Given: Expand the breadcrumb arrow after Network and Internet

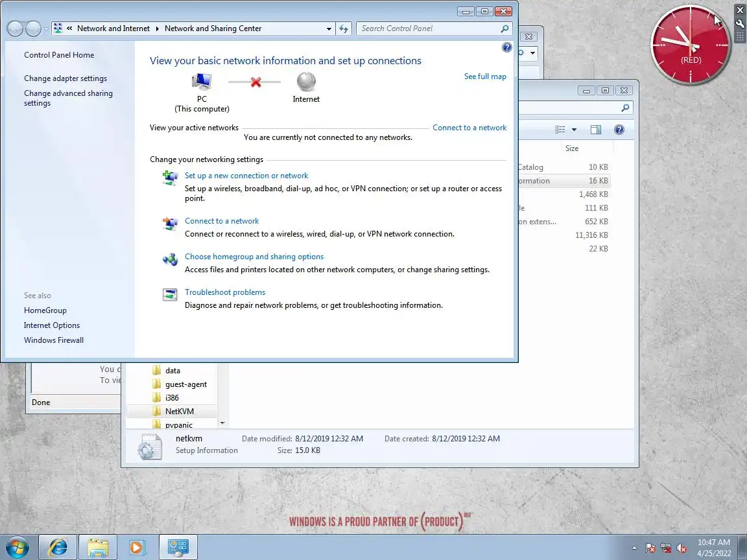Looking at the screenshot, I should click(157, 29).
